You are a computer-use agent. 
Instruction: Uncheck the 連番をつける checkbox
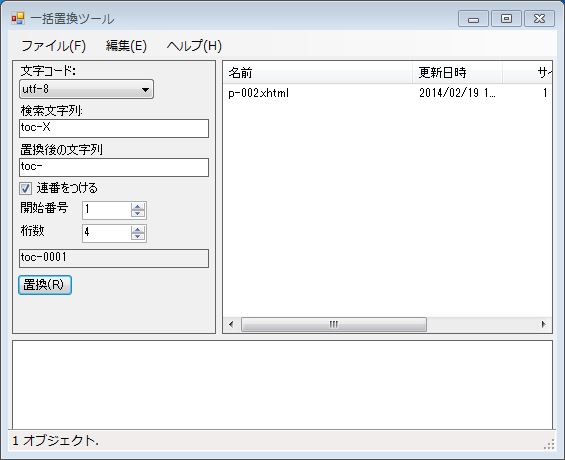click(26, 188)
